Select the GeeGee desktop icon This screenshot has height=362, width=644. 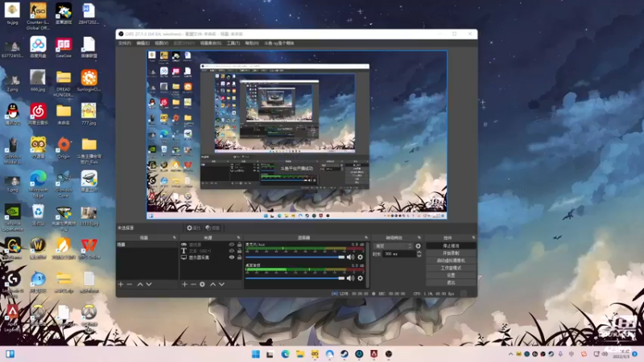[x=64, y=47]
